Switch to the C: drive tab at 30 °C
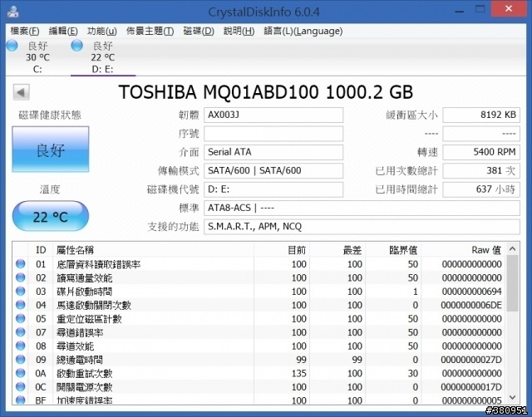Screen dimensions: 532x417 point(37,57)
